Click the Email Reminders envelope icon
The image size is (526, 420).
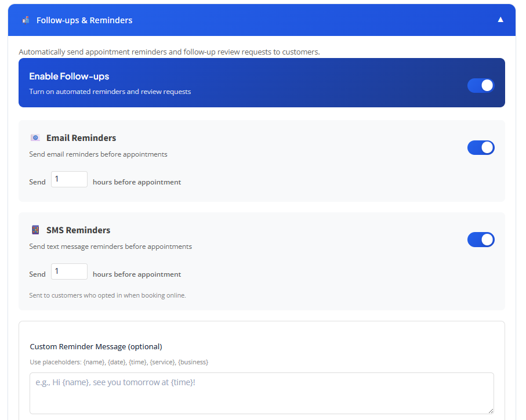35,138
